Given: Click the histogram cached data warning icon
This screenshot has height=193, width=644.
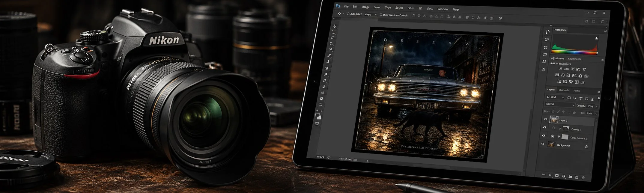Looking at the screenshot, I should [596, 38].
